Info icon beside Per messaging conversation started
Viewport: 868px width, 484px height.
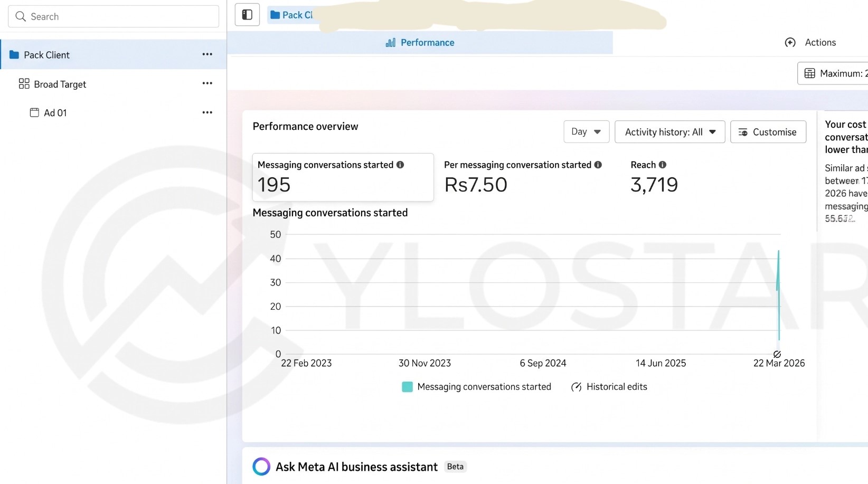[598, 165]
